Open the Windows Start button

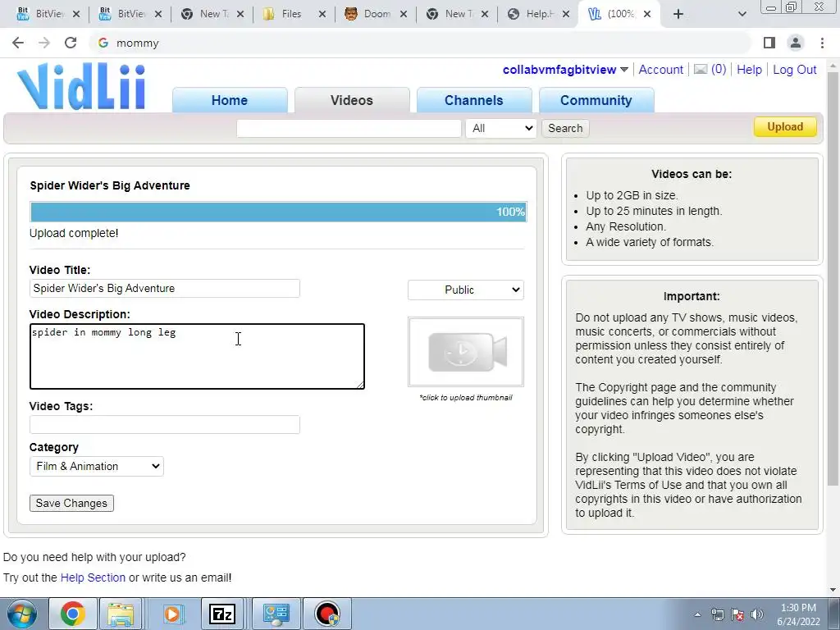[21, 614]
